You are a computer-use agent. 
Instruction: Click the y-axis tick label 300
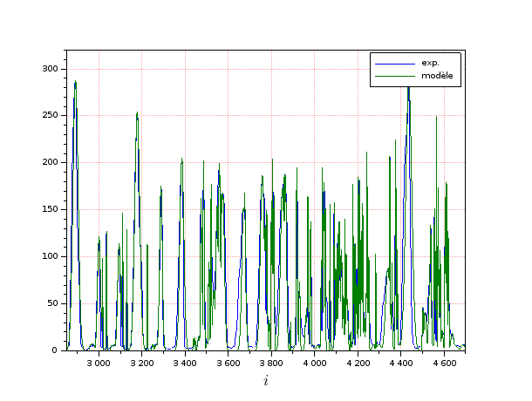pos(50,69)
